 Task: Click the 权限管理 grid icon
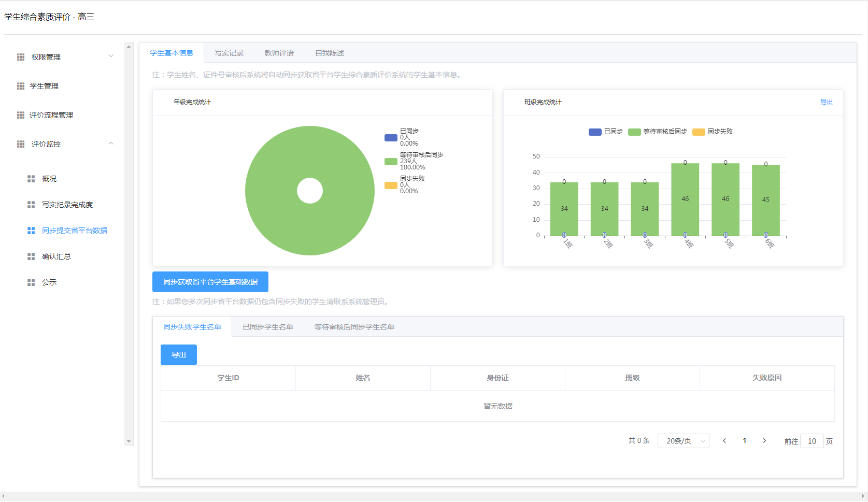pyautogui.click(x=21, y=57)
